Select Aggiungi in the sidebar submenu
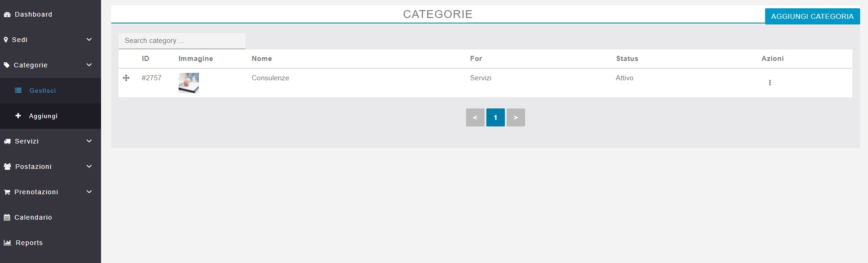 tap(43, 116)
